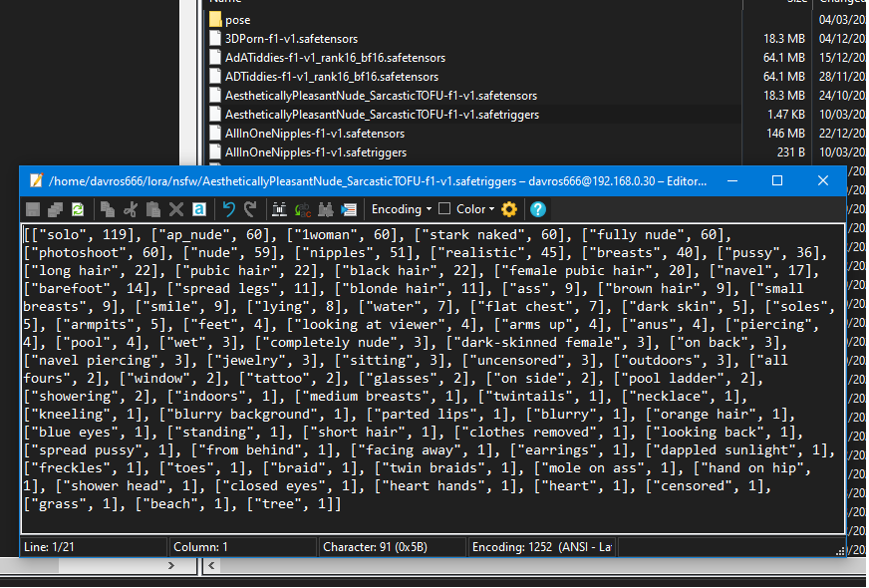Click the Select All icon
Image resolution: width=869 pixels, height=588 pixels.
click(x=199, y=209)
